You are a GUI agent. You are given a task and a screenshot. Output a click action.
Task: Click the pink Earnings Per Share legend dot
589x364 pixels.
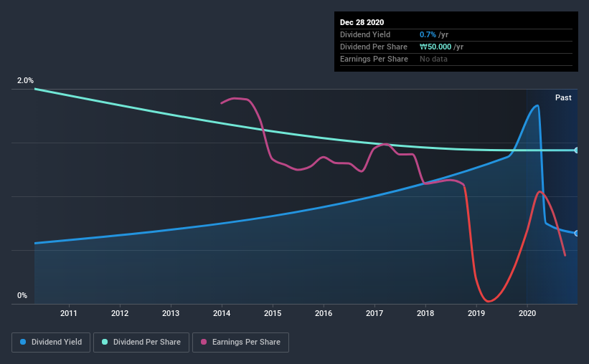[204, 343]
